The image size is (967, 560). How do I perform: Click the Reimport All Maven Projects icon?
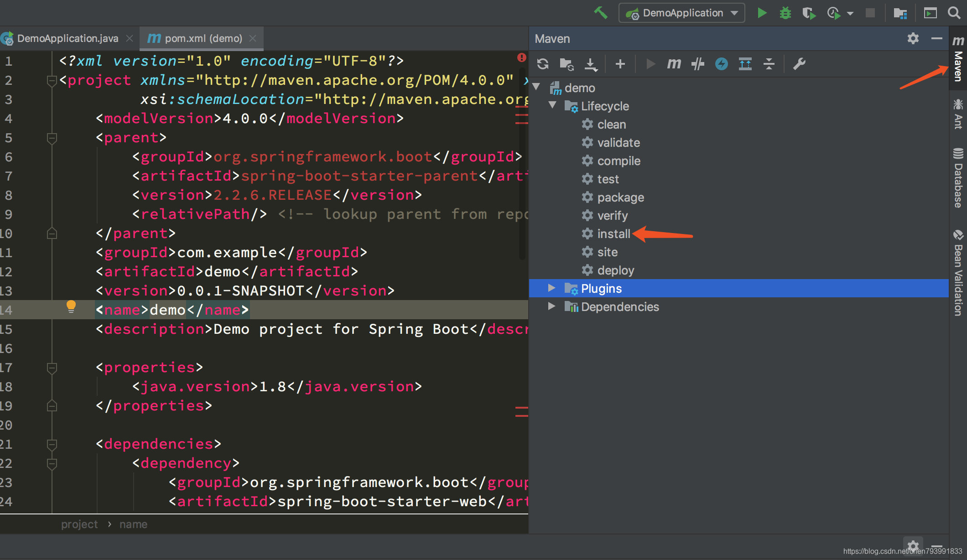pyautogui.click(x=542, y=64)
